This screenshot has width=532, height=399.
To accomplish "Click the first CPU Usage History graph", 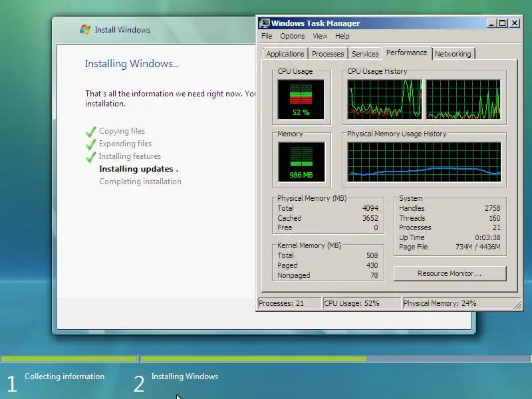I will pyautogui.click(x=385, y=99).
